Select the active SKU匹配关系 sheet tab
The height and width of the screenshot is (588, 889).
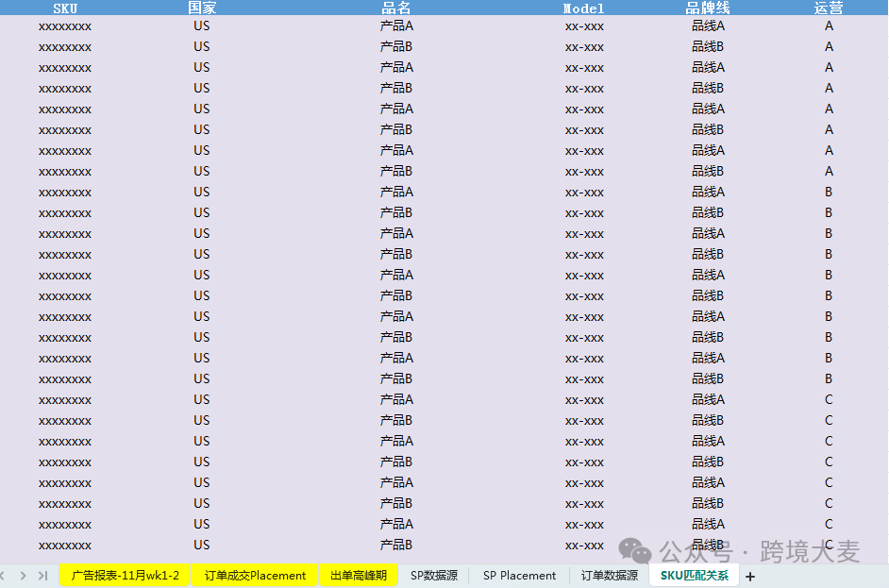tap(694, 576)
